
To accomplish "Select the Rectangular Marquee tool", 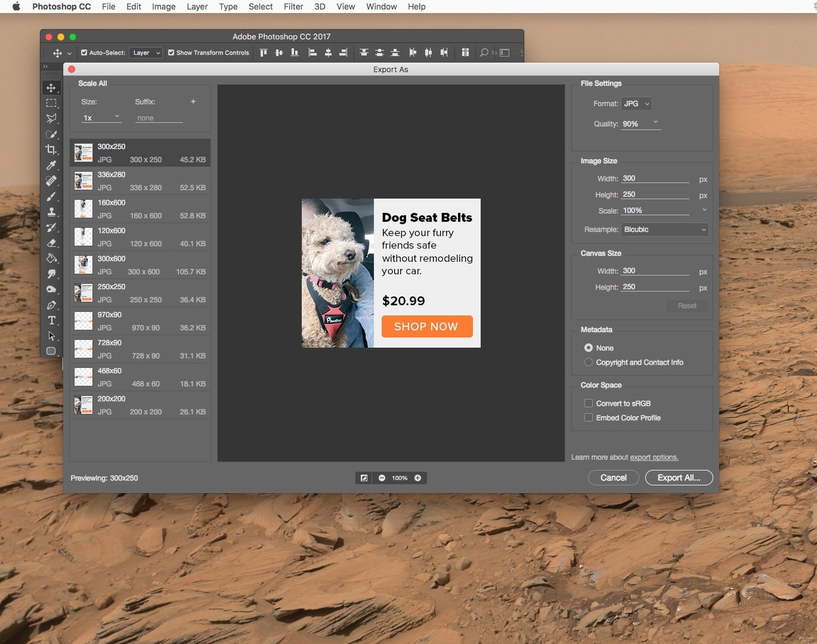I will tap(51, 103).
